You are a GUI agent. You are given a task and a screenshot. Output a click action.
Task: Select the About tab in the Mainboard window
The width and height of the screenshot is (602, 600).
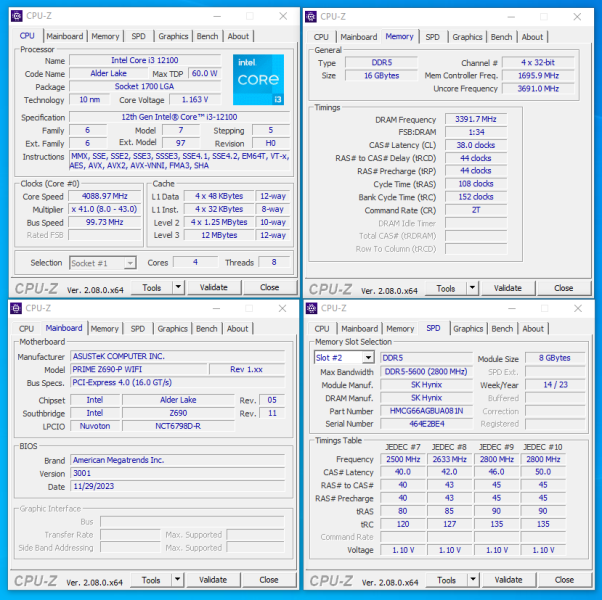point(238,328)
